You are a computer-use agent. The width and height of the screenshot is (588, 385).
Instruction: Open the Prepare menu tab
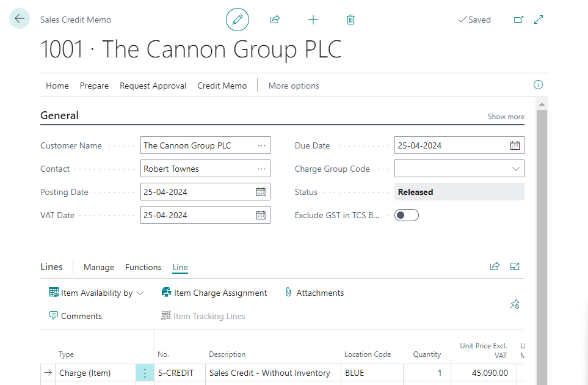(94, 86)
